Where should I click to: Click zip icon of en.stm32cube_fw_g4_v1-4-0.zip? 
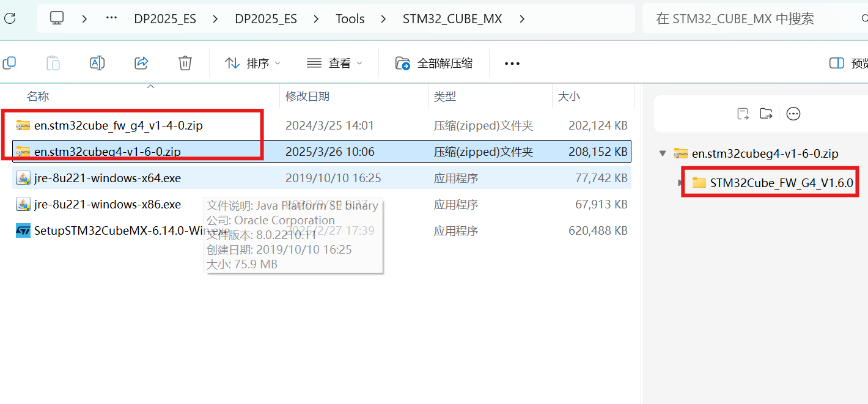tap(23, 126)
